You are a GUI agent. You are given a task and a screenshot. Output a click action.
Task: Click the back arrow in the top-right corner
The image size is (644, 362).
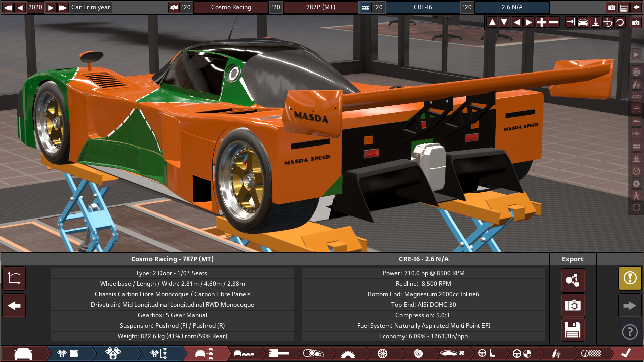point(636,7)
